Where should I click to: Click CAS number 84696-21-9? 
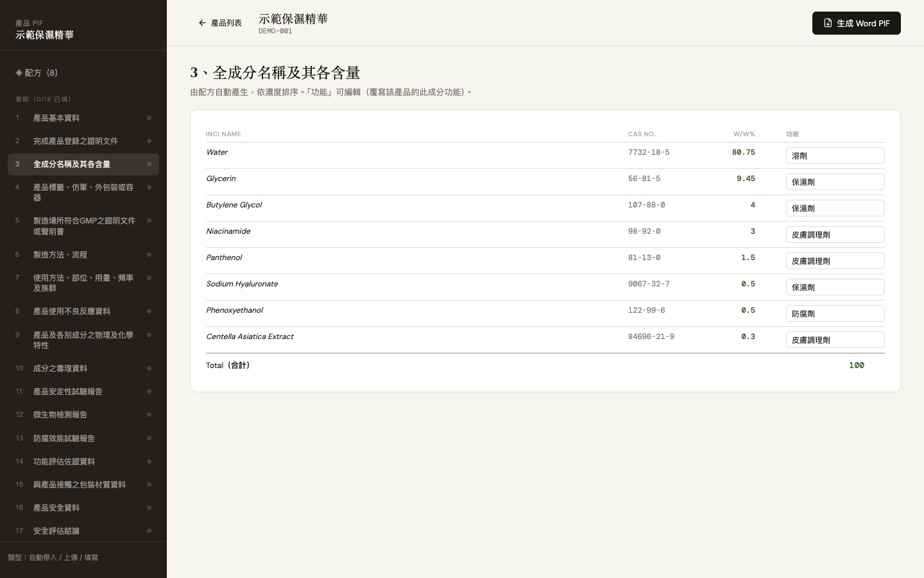tap(651, 337)
